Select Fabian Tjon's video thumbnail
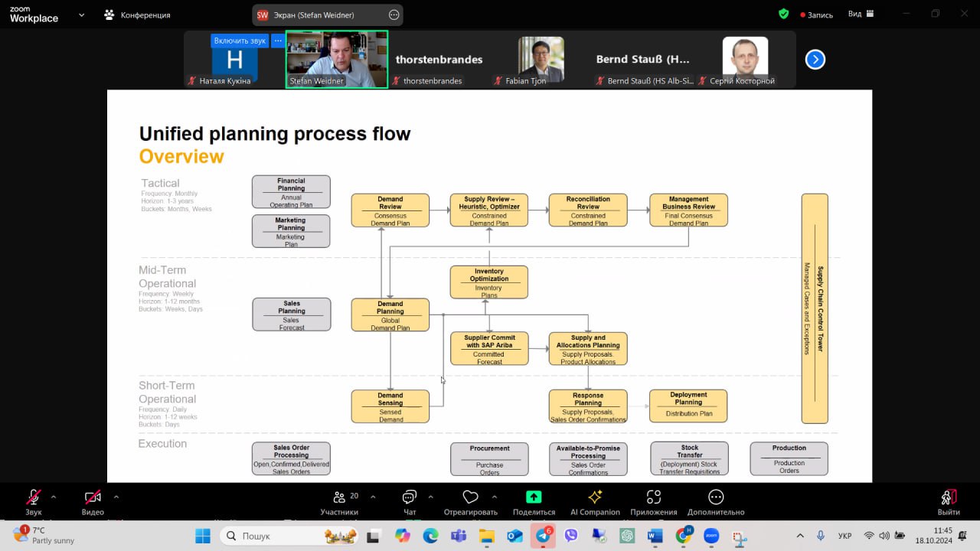 coord(541,60)
